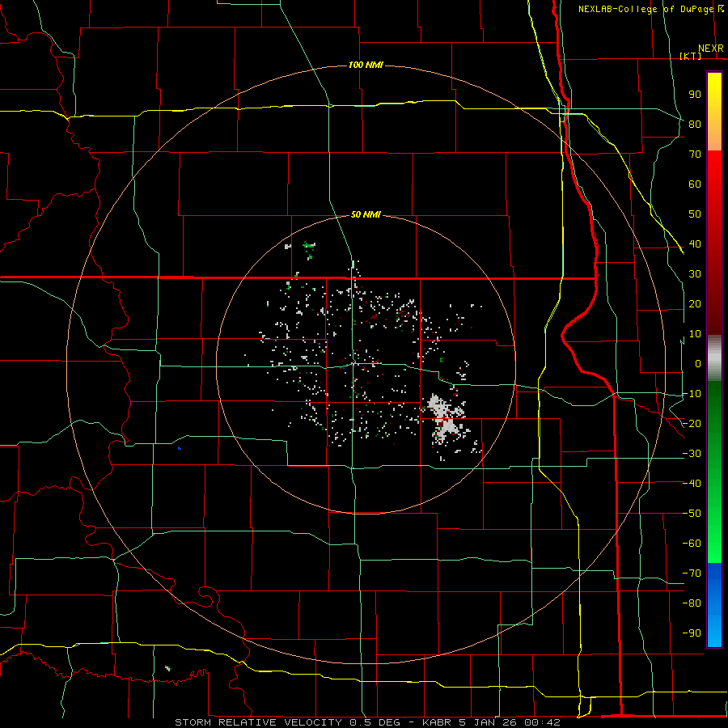Click the gray zero-velocity color bar segment

pos(714,358)
